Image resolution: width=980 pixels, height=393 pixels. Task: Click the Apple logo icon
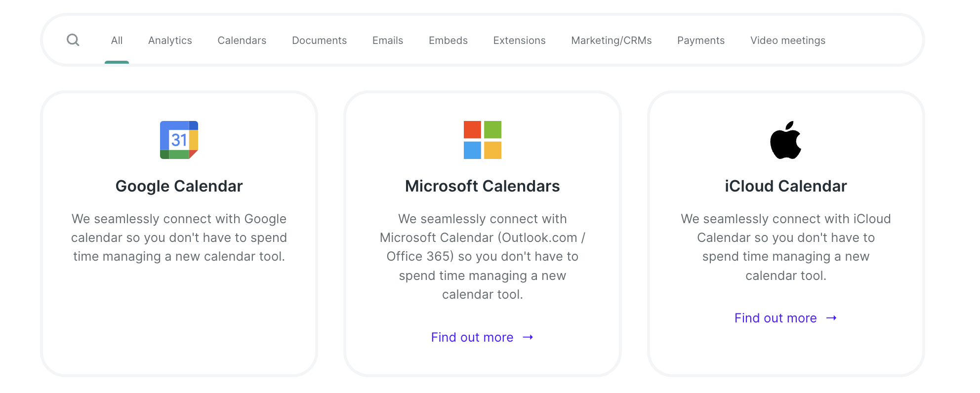point(786,140)
